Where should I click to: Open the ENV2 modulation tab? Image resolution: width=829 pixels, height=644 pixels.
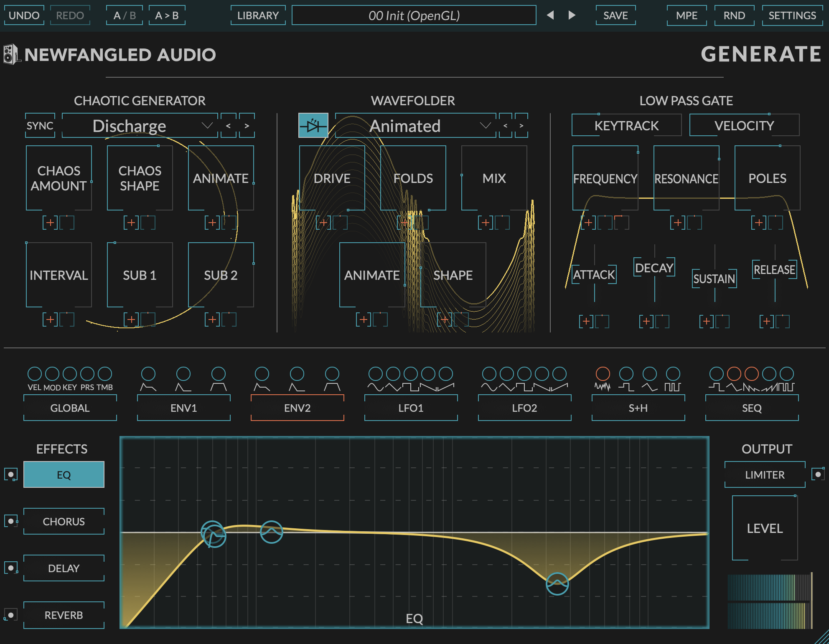[x=298, y=408]
